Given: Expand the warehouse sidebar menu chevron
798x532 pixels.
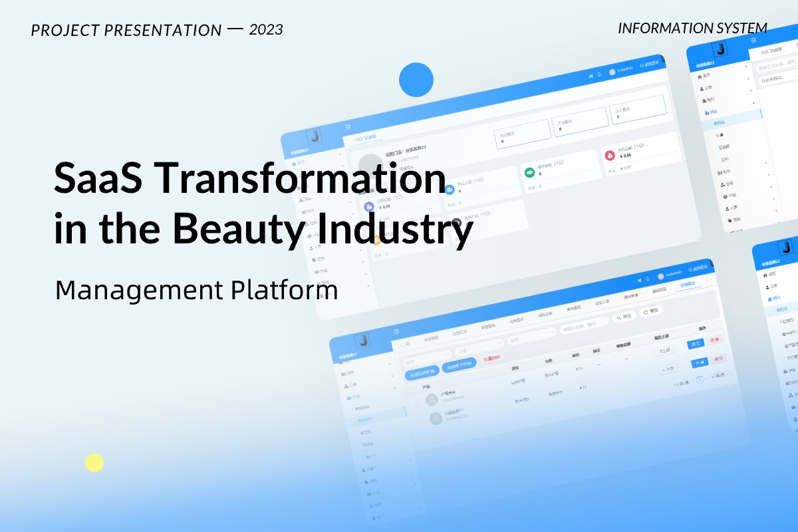Looking at the screenshot, I should coord(395,387).
